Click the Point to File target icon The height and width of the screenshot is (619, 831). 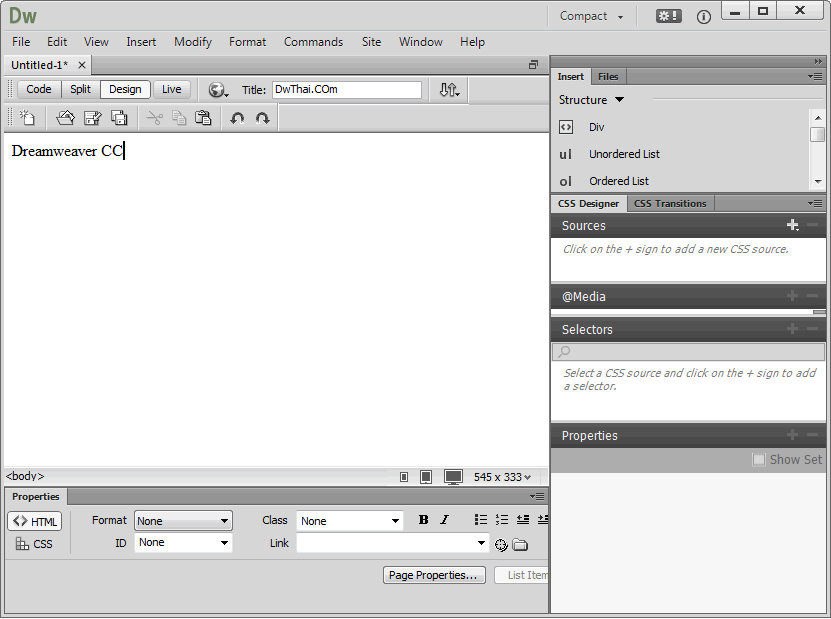pos(501,545)
